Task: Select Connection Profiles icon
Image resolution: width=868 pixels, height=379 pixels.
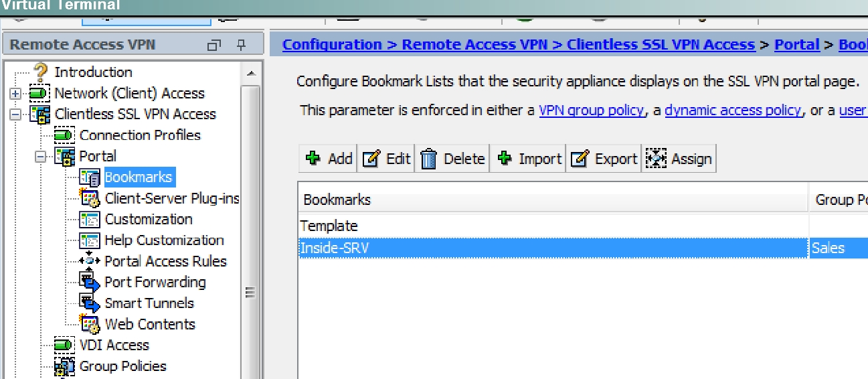Action: pyautogui.click(x=64, y=135)
